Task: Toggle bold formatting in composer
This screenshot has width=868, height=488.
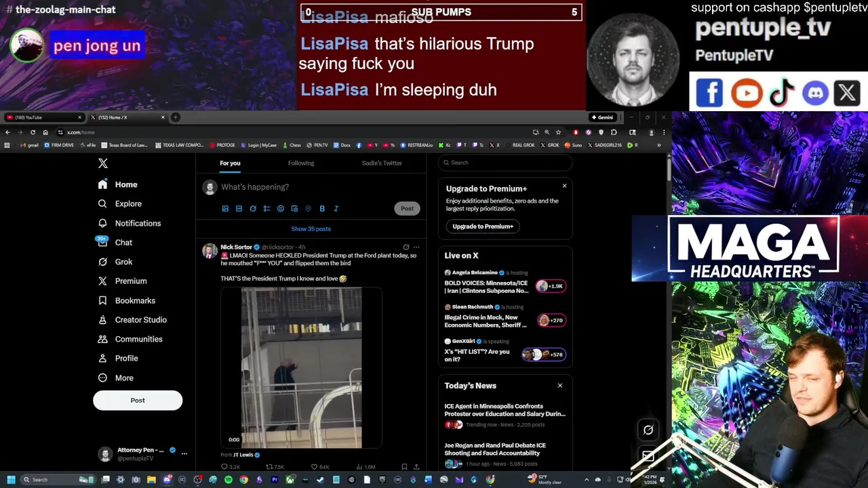Action: (322, 209)
